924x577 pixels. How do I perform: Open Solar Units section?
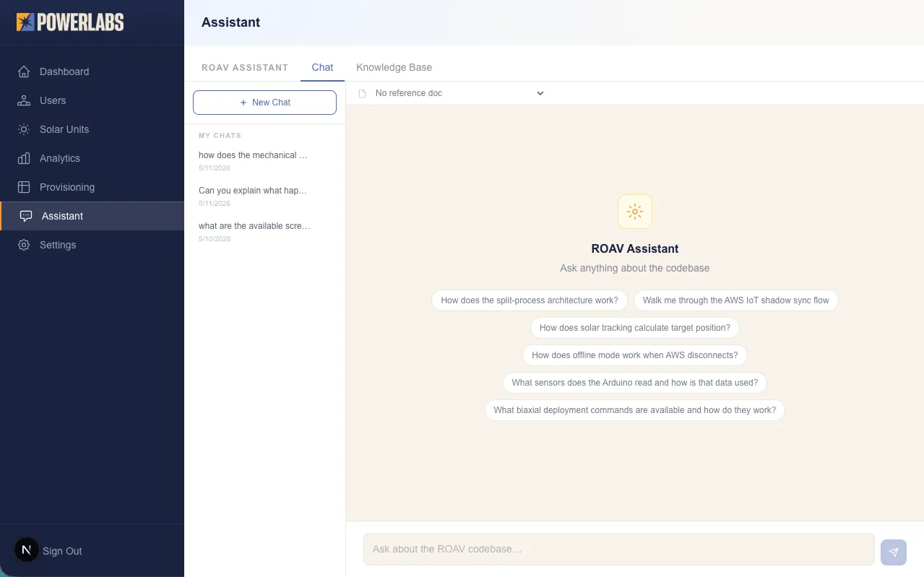coord(92,129)
